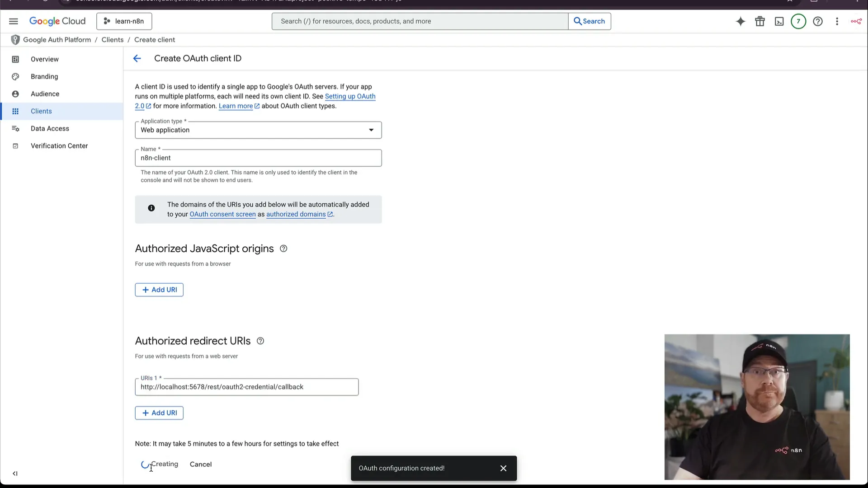Click the Application type dropdown arrow
The height and width of the screenshot is (488, 868).
371,130
